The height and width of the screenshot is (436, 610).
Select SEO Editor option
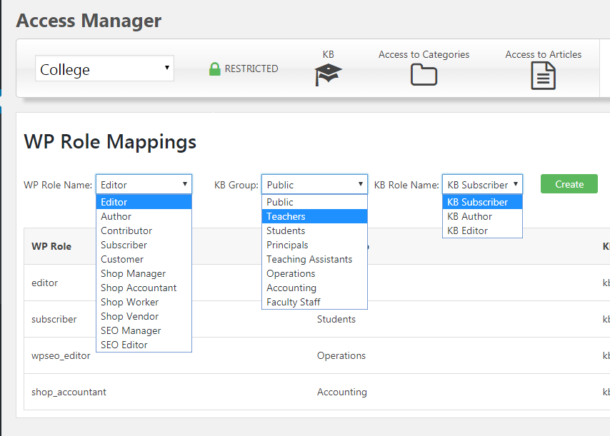[x=144, y=345]
